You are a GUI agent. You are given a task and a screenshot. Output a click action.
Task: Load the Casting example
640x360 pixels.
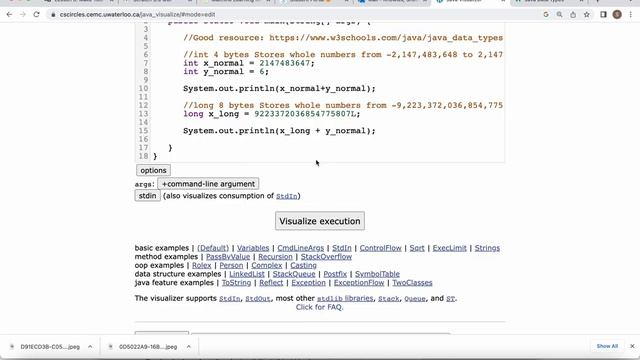[303, 265]
